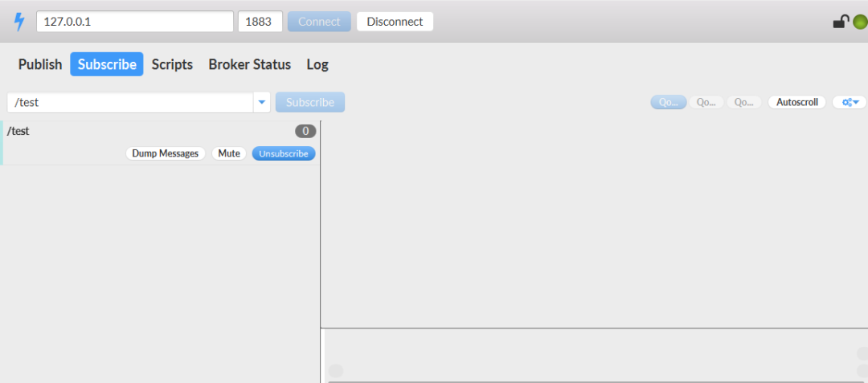
Task: Click the Disconnect button
Action: (x=395, y=22)
